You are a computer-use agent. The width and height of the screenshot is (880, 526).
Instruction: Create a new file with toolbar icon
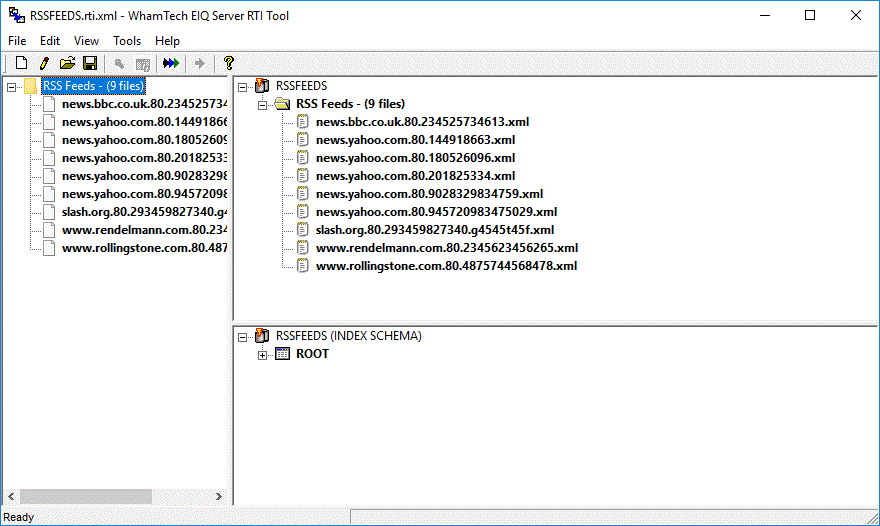coord(21,63)
